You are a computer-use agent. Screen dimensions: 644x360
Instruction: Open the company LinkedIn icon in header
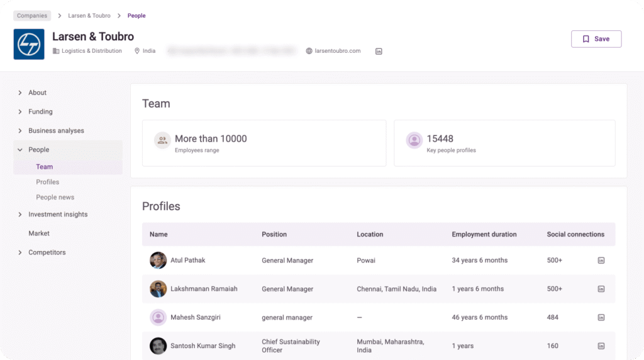click(x=379, y=52)
